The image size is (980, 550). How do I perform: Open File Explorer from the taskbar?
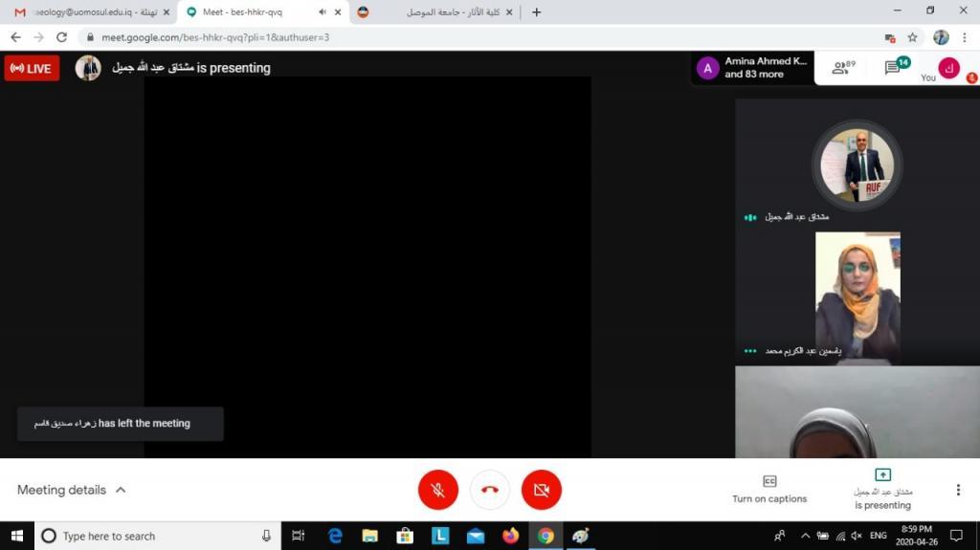pyautogui.click(x=369, y=536)
